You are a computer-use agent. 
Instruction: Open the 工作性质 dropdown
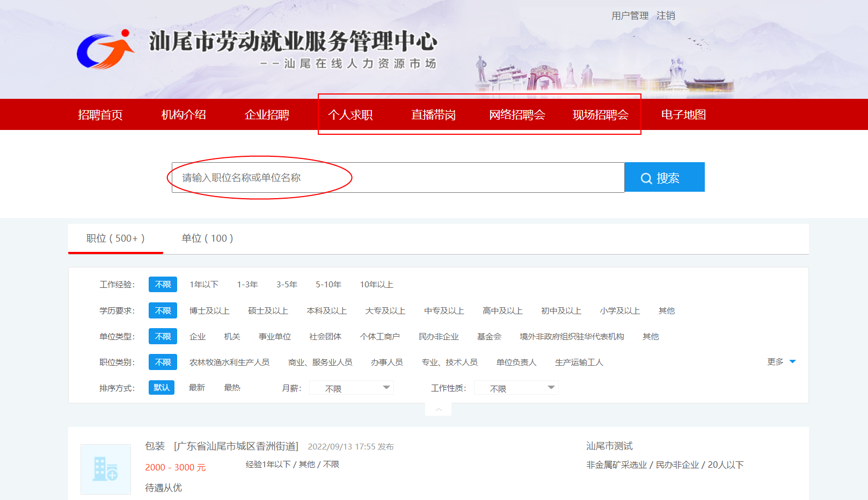516,388
